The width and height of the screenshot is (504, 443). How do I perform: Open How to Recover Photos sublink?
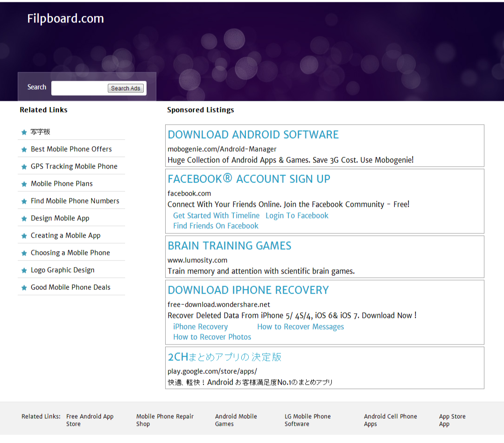(x=212, y=337)
